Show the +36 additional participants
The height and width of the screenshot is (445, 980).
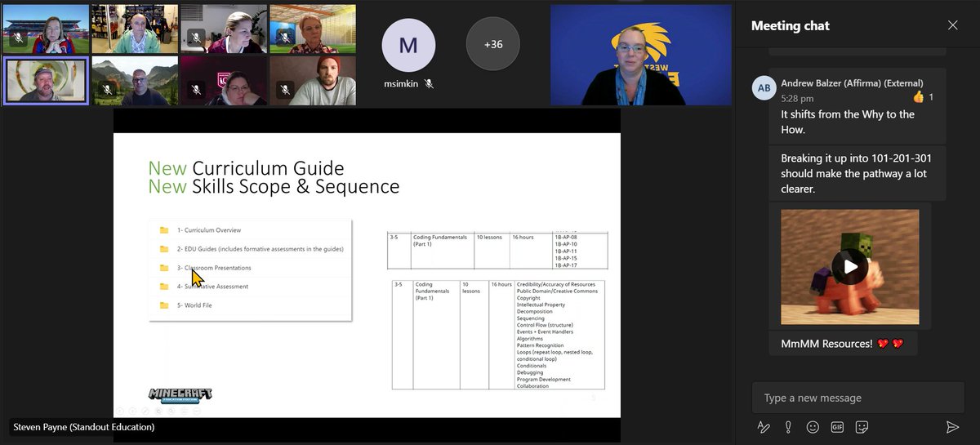pyautogui.click(x=492, y=44)
